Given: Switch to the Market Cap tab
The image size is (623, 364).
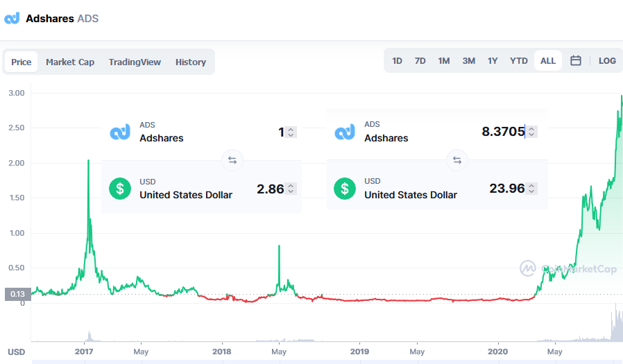Looking at the screenshot, I should pos(70,62).
